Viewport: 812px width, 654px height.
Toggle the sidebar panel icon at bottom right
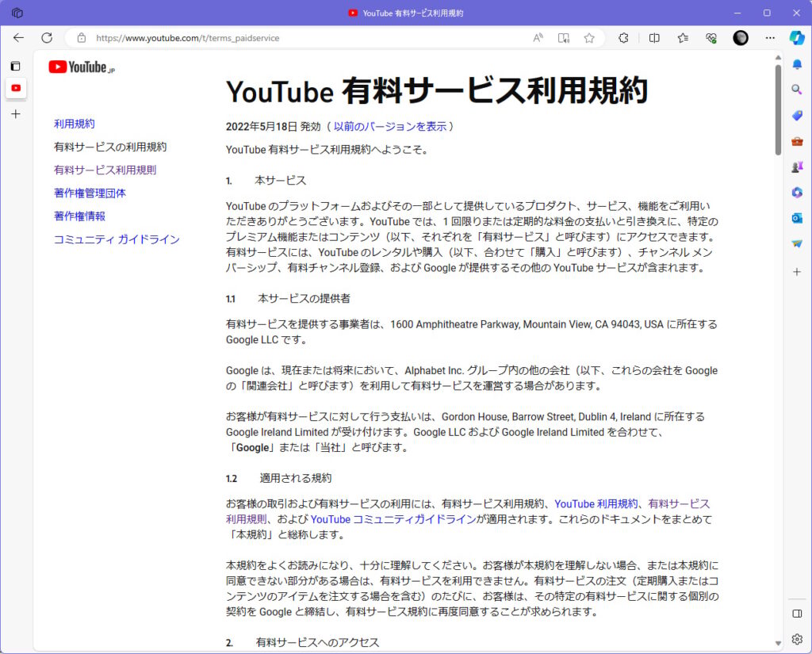click(797, 614)
